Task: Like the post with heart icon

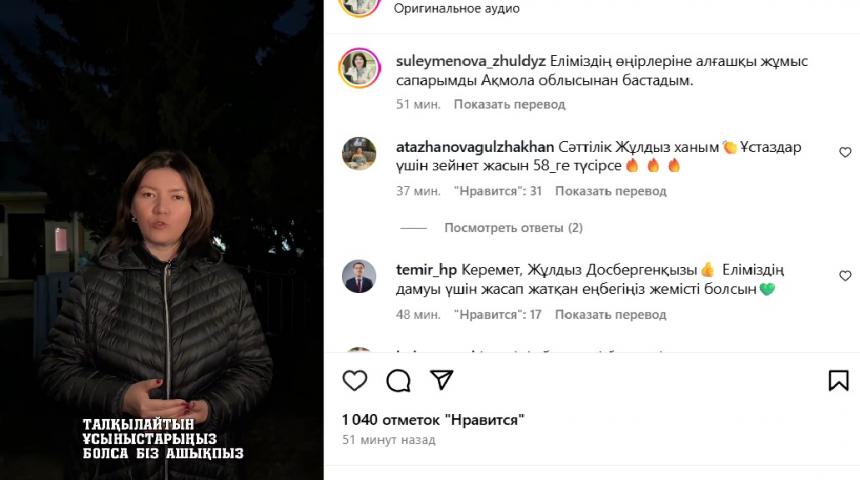Action: tap(355, 380)
